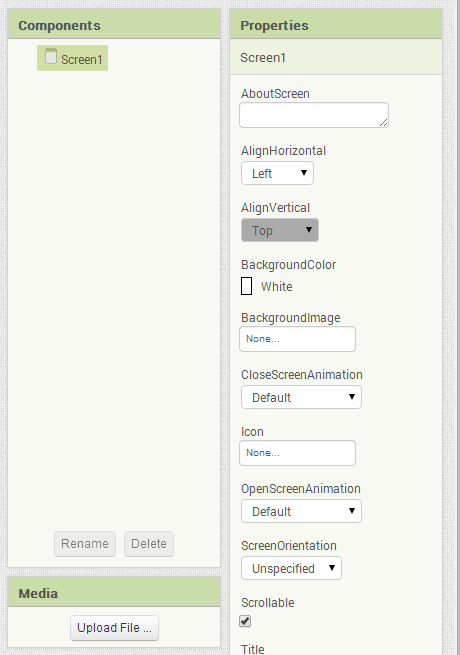Uncheck the Scrollable checkbox
This screenshot has width=460, height=655.
245,621
